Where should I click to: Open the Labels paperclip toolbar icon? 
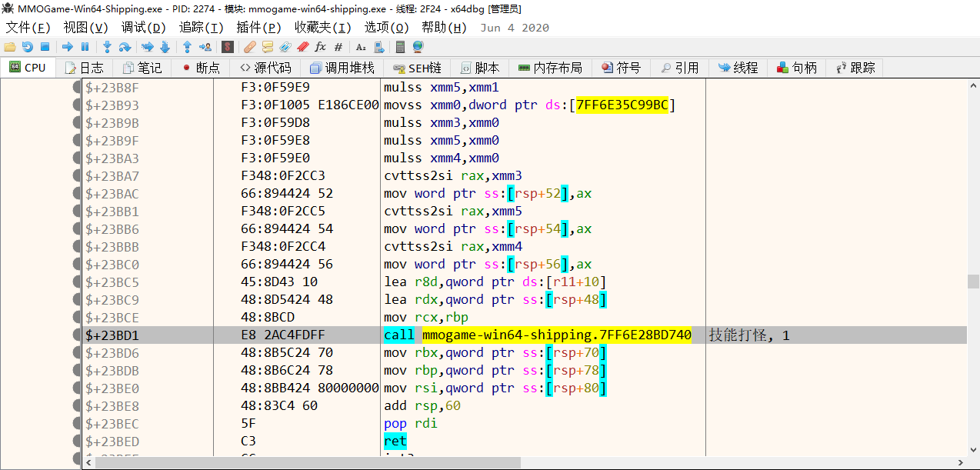coord(285,47)
